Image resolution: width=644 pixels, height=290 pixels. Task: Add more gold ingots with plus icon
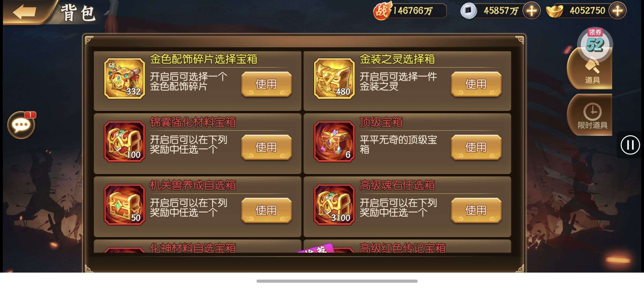point(617,10)
